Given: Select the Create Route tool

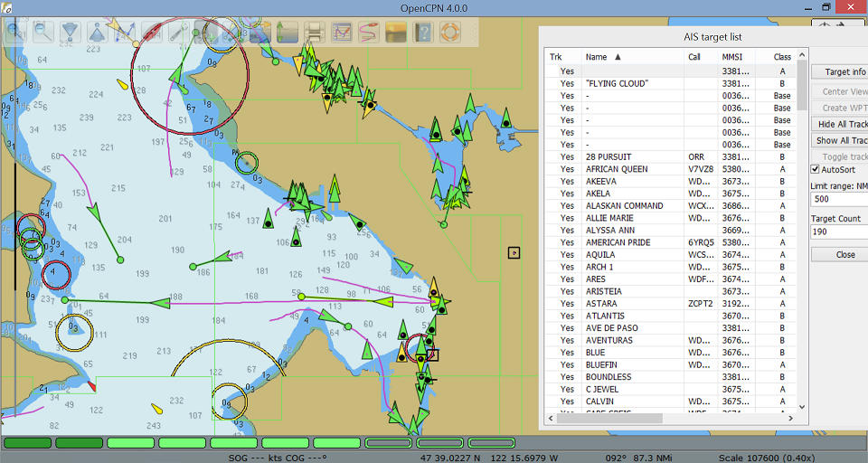Looking at the screenshot, I should point(124,33).
